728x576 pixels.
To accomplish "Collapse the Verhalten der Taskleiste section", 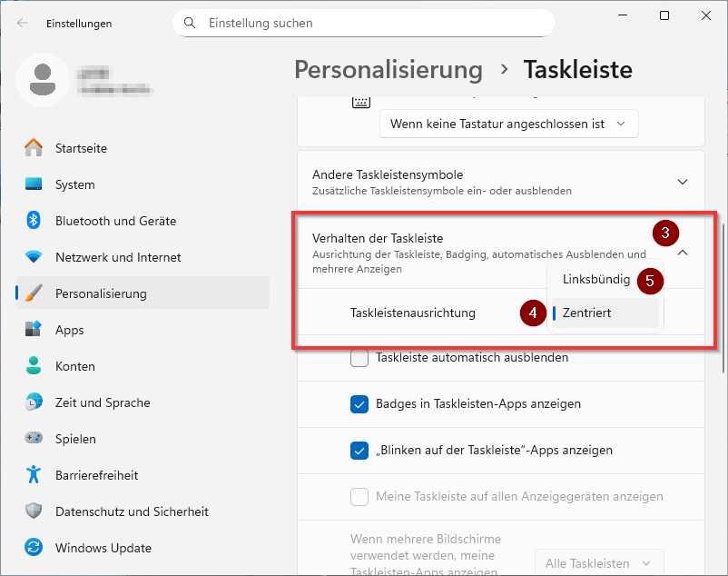I will [x=683, y=254].
